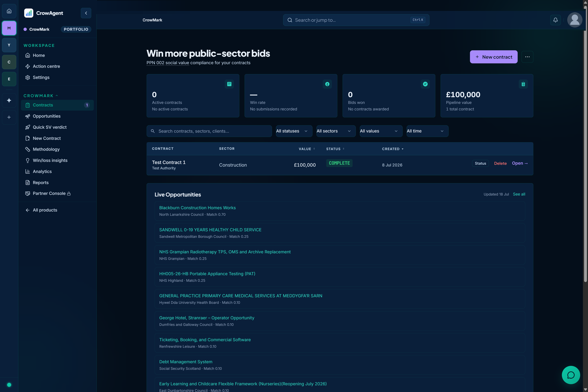
Task: Click the New contract button
Action: [493, 57]
